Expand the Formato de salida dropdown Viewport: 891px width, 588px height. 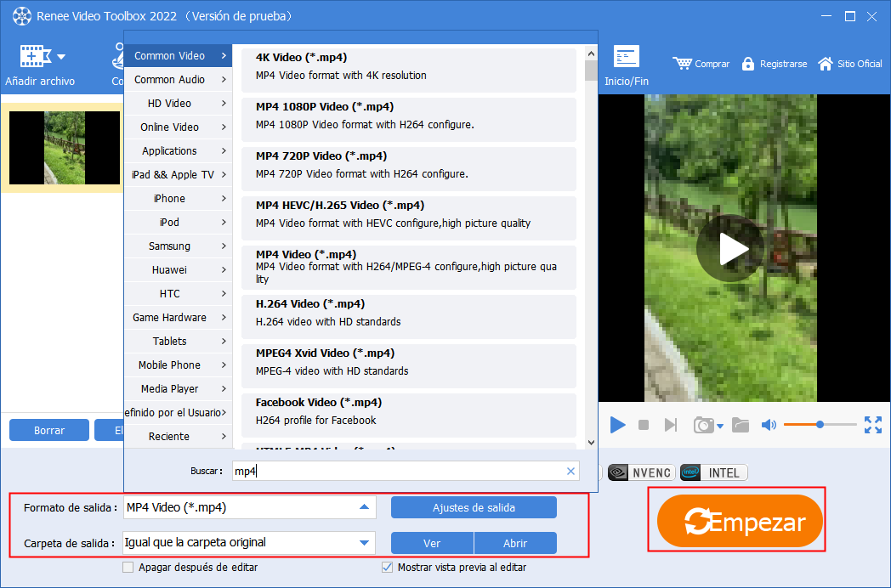click(x=364, y=506)
